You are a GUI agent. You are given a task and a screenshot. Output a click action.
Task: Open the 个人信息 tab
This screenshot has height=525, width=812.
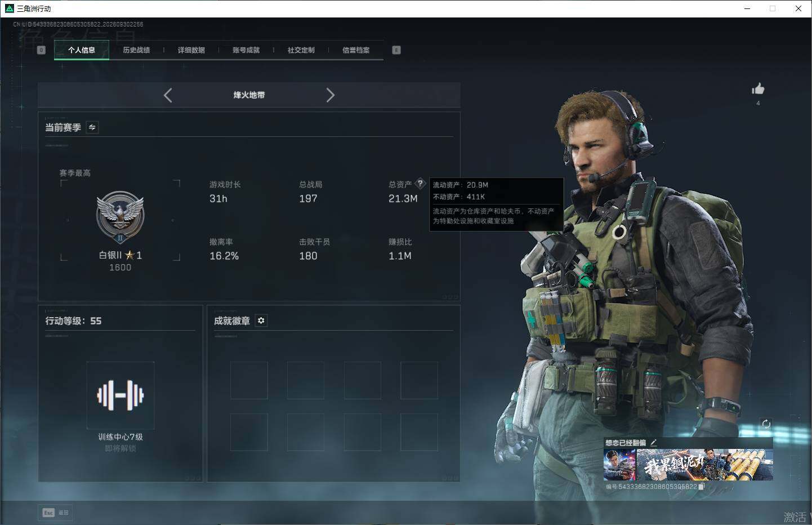pos(82,50)
